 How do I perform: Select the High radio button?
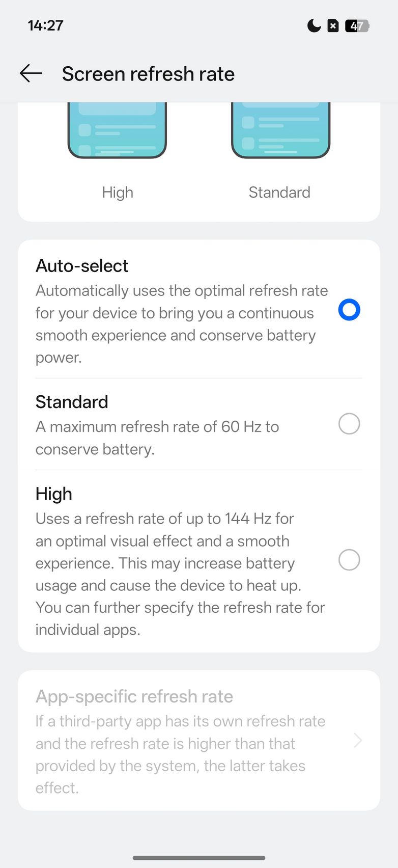349,560
